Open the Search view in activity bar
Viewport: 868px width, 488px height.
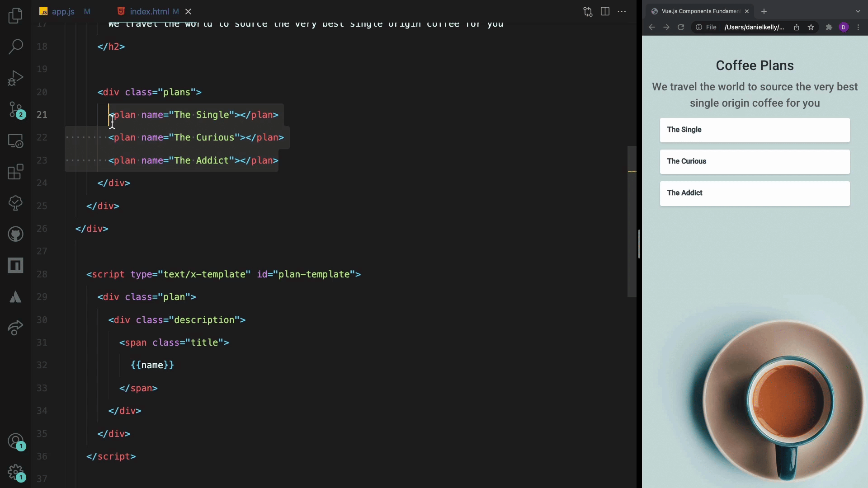(15, 47)
